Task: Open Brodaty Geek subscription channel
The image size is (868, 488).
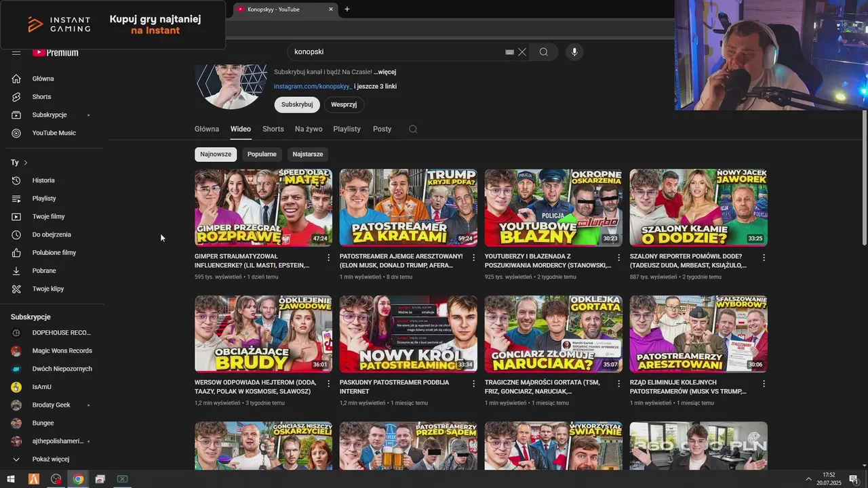Action: pyautogui.click(x=52, y=405)
